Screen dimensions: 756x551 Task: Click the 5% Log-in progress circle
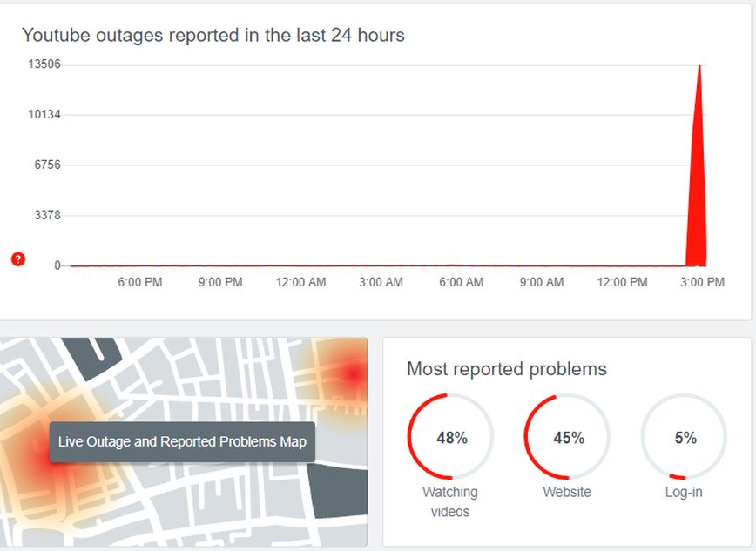(685, 437)
